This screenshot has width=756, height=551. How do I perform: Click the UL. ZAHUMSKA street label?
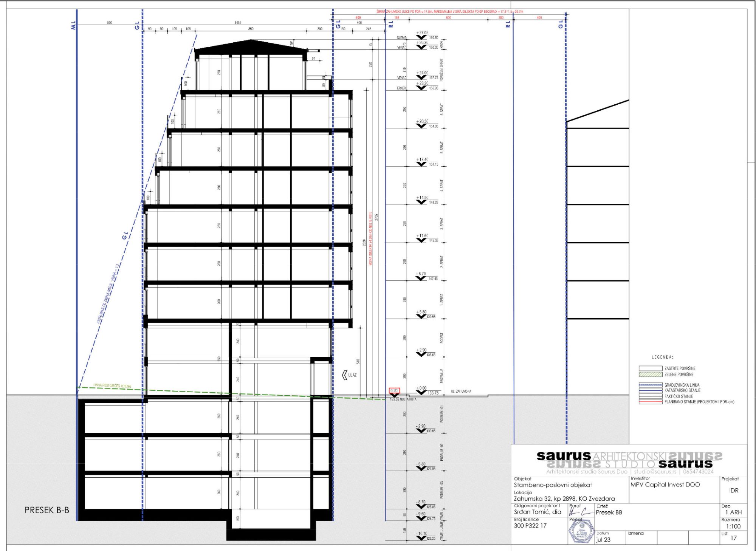coord(461,391)
